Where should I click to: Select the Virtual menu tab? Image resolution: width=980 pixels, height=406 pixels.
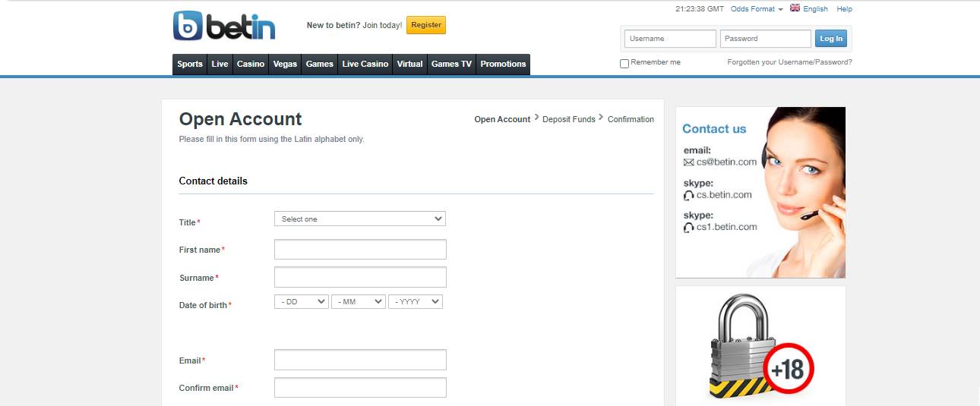[409, 65]
